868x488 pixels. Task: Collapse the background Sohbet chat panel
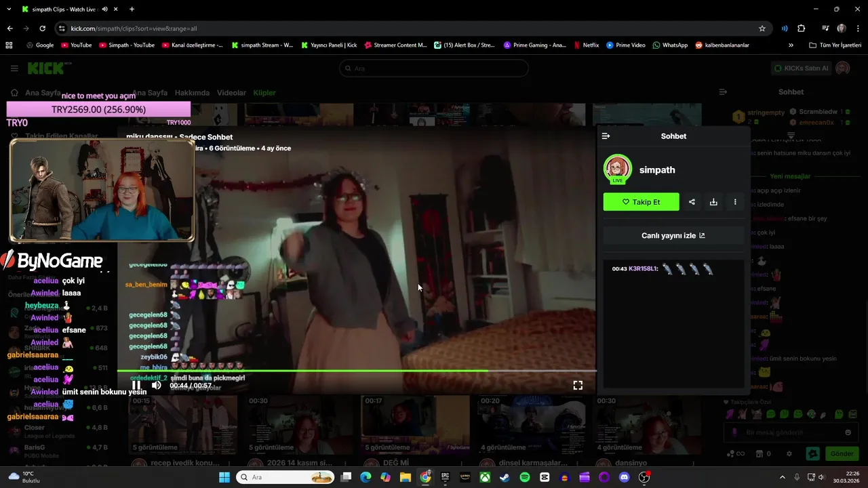pyautogui.click(x=723, y=92)
